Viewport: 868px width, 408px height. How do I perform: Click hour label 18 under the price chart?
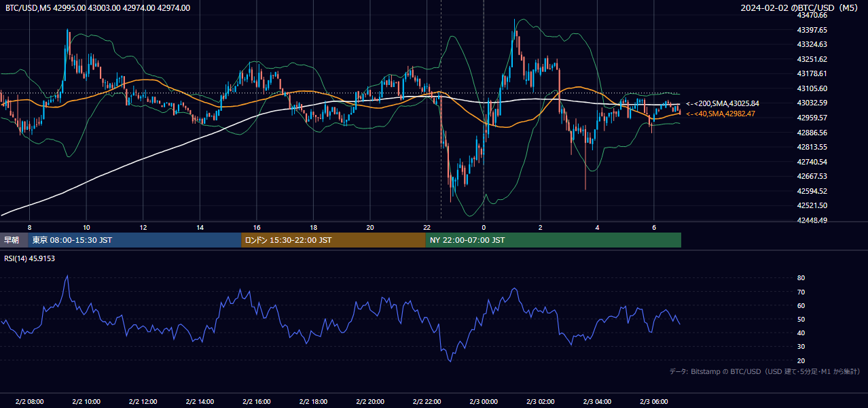(x=313, y=227)
